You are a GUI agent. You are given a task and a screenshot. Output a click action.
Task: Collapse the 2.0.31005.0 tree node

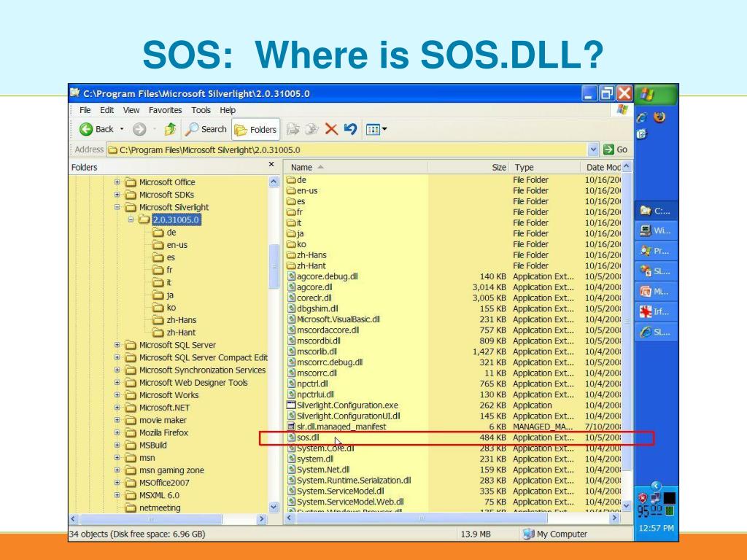(x=131, y=219)
